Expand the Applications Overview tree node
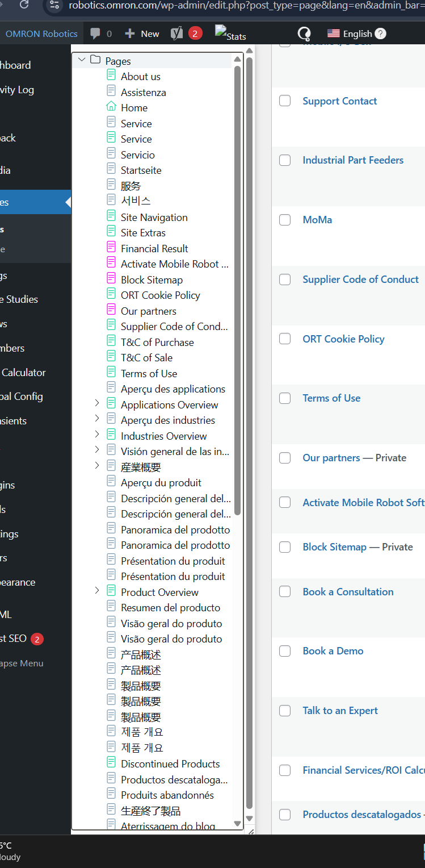This screenshot has width=425, height=868. pyautogui.click(x=97, y=403)
